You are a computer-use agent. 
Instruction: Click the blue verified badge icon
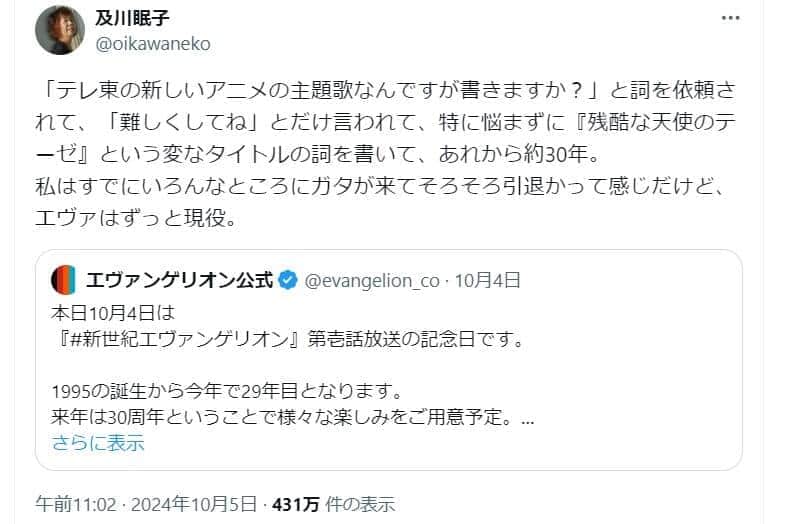pos(286,280)
